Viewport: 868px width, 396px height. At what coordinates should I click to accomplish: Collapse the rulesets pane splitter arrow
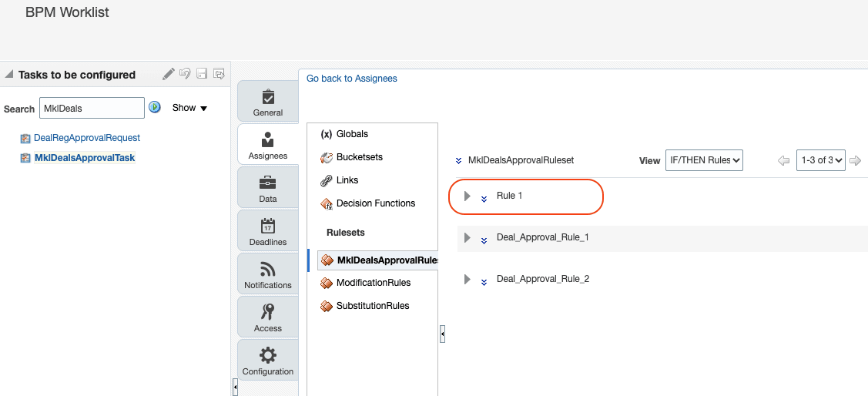(x=442, y=334)
